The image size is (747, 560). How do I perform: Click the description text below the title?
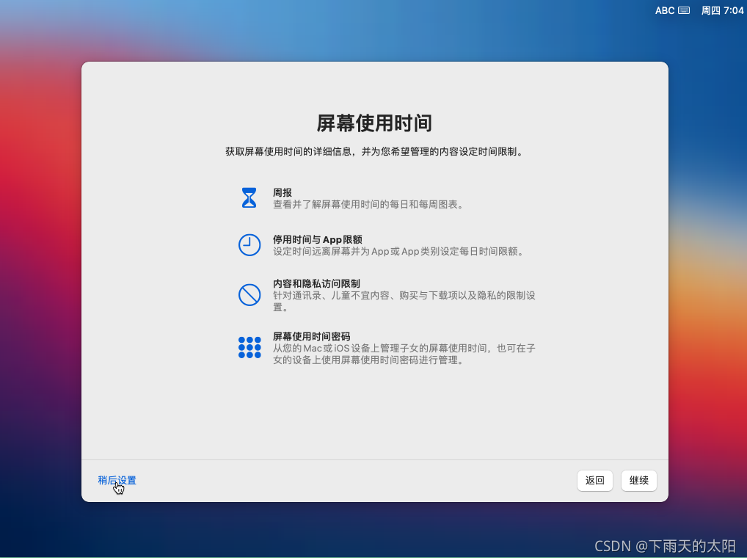374,152
